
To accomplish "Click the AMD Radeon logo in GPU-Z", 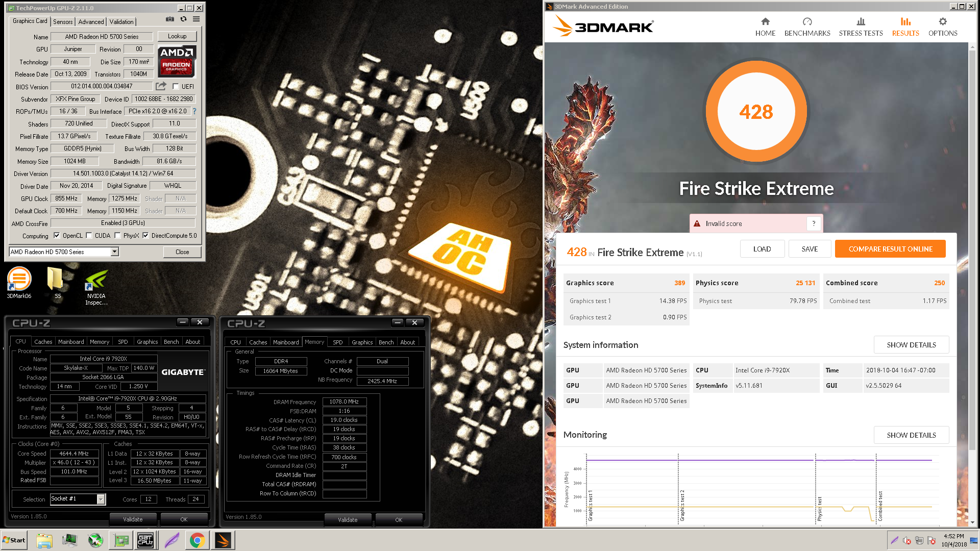I will click(177, 61).
